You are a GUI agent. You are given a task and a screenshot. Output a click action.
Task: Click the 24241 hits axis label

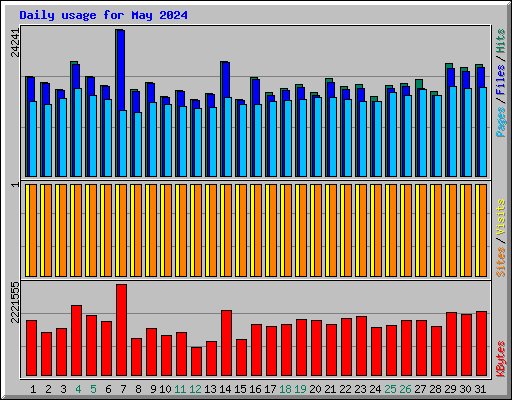tap(15, 42)
